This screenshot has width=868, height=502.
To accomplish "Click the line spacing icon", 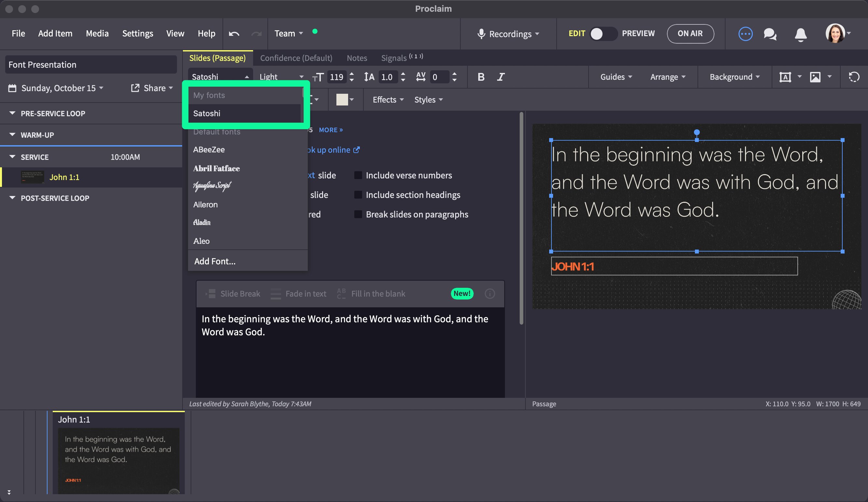I will [x=369, y=77].
